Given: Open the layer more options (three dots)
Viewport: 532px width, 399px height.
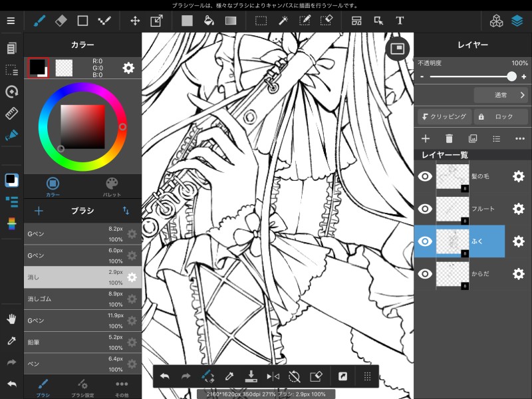Looking at the screenshot, I should pyautogui.click(x=520, y=138).
